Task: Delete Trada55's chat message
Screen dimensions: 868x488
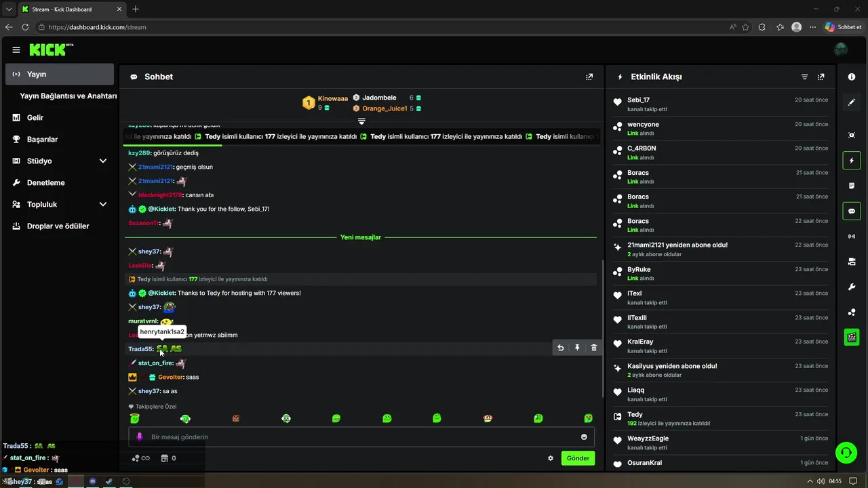Action: (594, 348)
